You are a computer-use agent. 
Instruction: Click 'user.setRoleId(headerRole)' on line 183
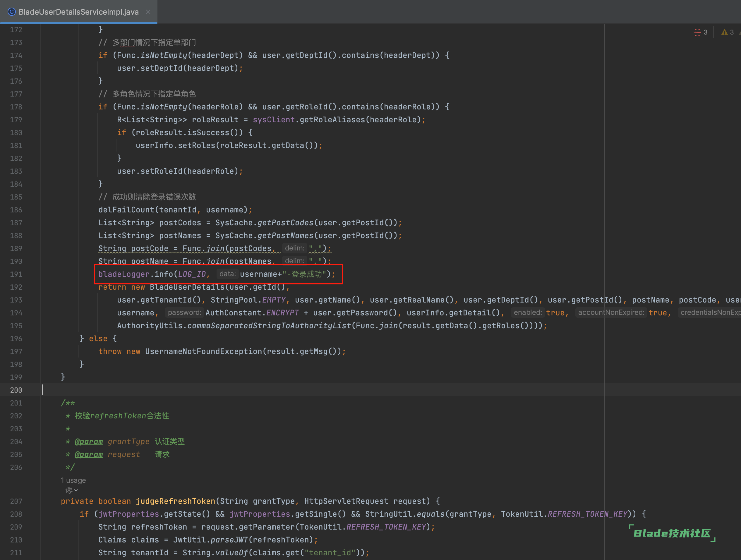[x=178, y=171]
